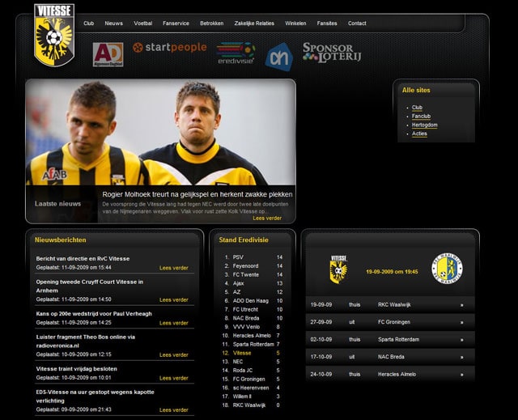This screenshot has width=518, height=420.
Task: Click the small Vitesse crest in match panel
Action: tap(338, 269)
